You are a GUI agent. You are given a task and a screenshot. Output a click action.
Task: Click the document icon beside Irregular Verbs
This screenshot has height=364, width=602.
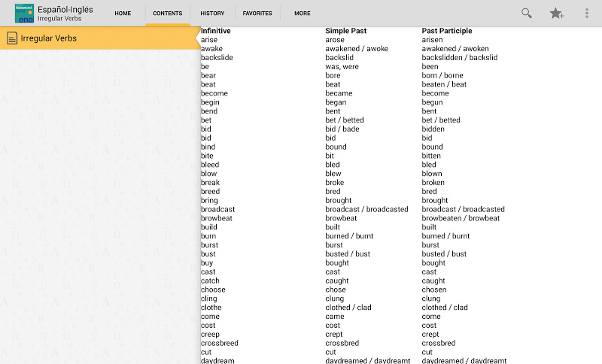tap(12, 38)
